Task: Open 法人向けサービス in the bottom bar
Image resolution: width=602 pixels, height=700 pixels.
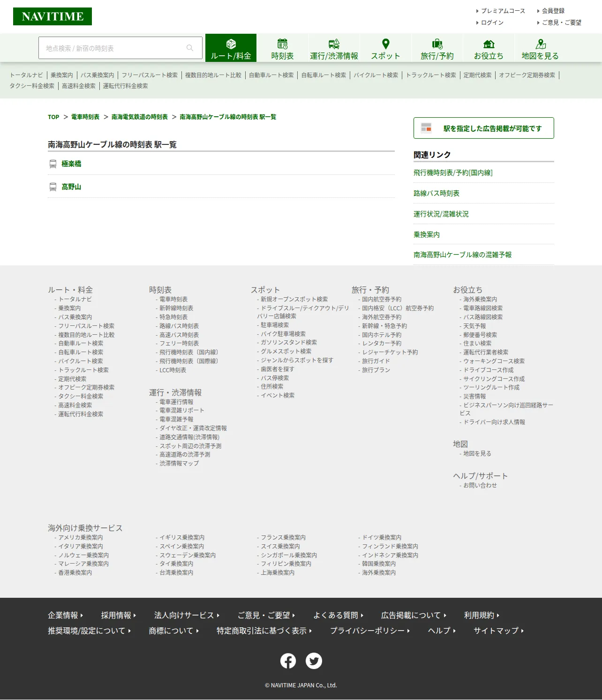Action: 187,616
